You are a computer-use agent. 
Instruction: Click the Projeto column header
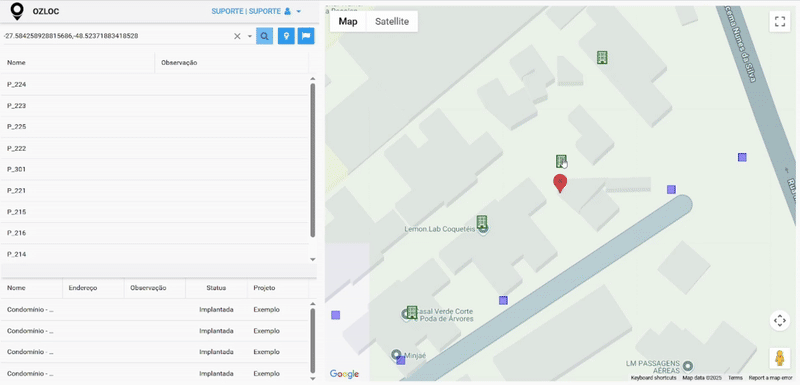pos(278,288)
